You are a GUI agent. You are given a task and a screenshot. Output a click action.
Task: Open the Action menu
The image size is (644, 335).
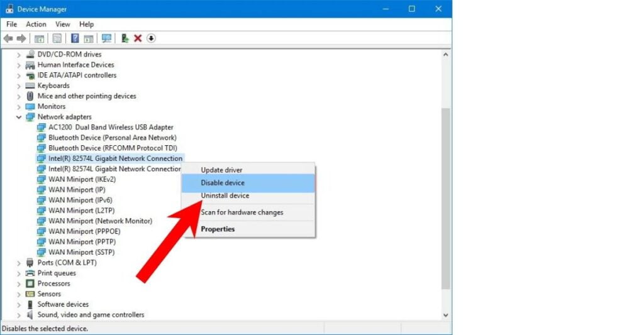tap(36, 25)
